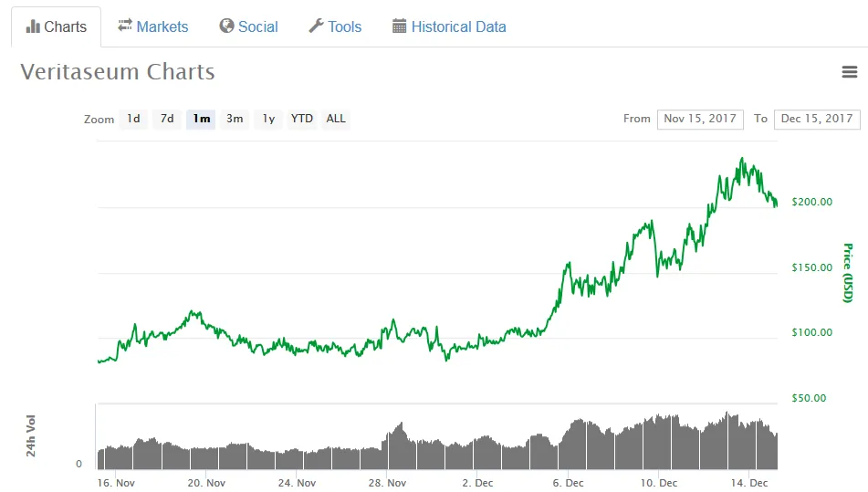Set zoom range to 3m
Viewport: 868px width, 492px height.
pyautogui.click(x=235, y=119)
